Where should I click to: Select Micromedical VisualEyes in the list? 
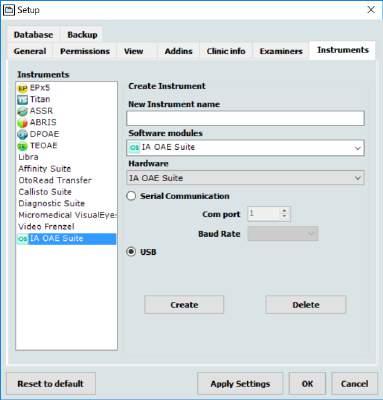(66, 215)
